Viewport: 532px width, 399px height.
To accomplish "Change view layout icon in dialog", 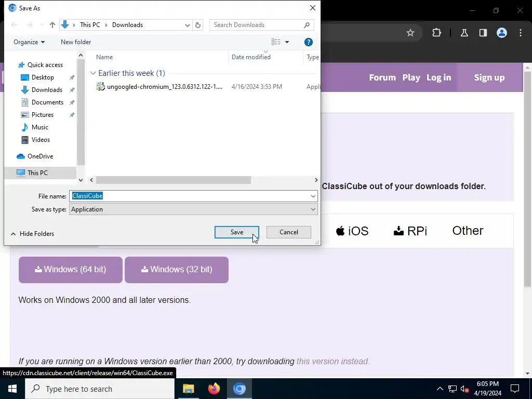I will (x=276, y=42).
